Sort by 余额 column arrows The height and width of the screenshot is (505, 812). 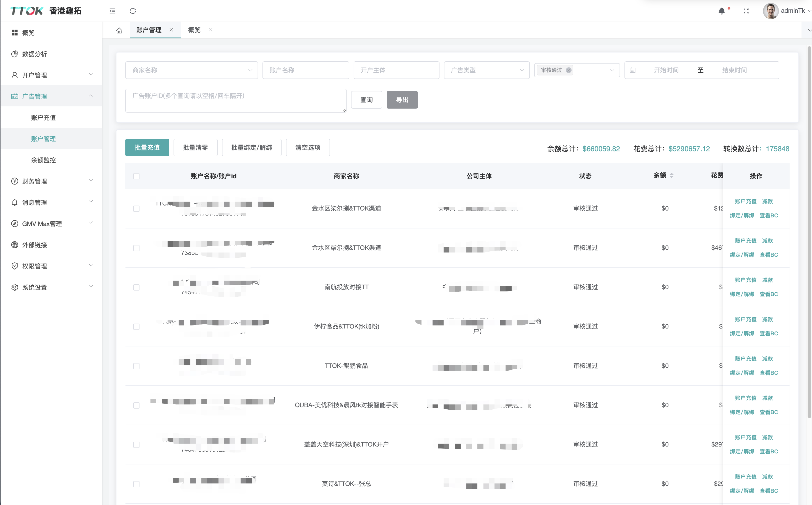[x=672, y=175]
